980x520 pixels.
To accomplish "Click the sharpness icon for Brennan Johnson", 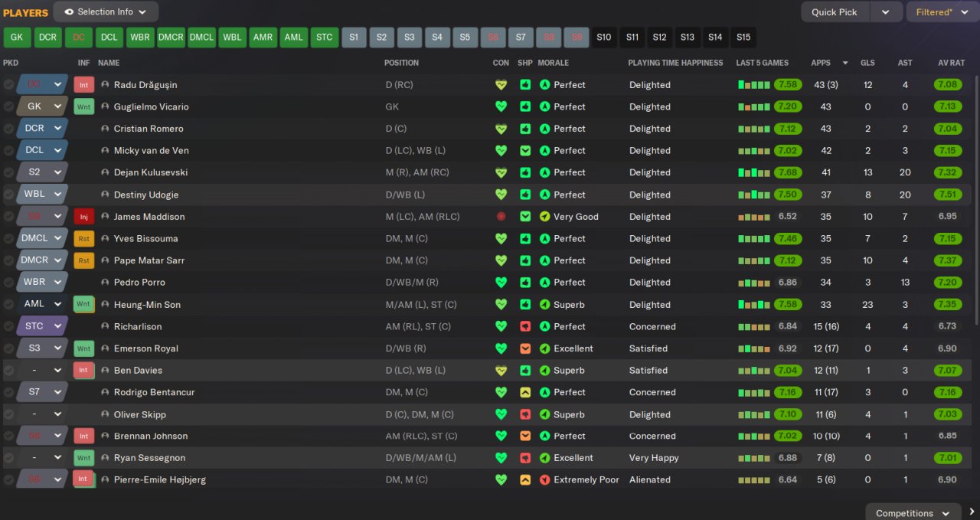I will point(525,436).
